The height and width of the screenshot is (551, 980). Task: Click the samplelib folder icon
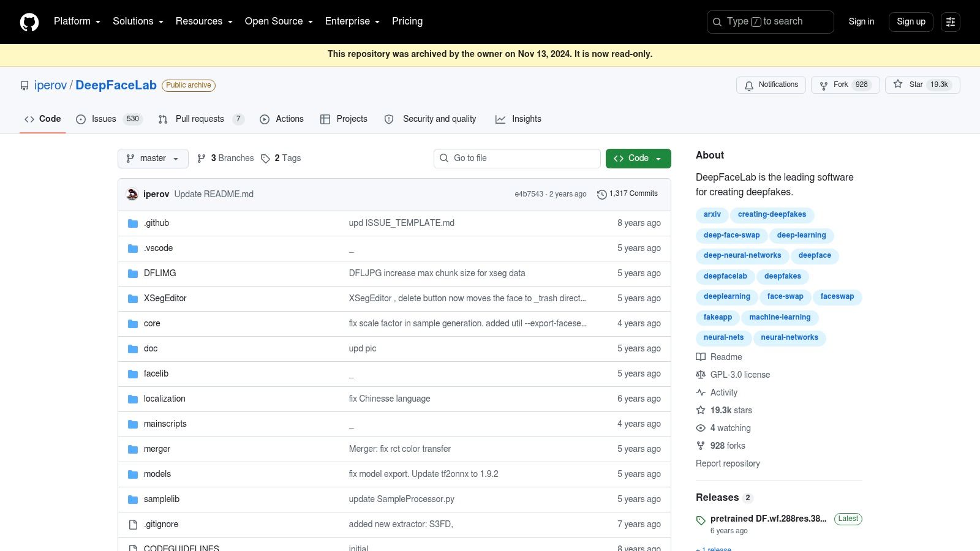133,500
